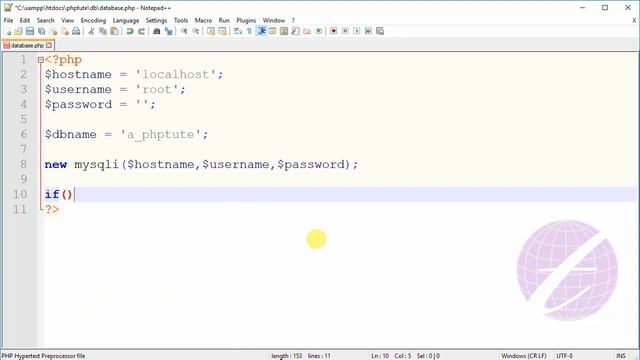Open the View menu

click(68, 20)
